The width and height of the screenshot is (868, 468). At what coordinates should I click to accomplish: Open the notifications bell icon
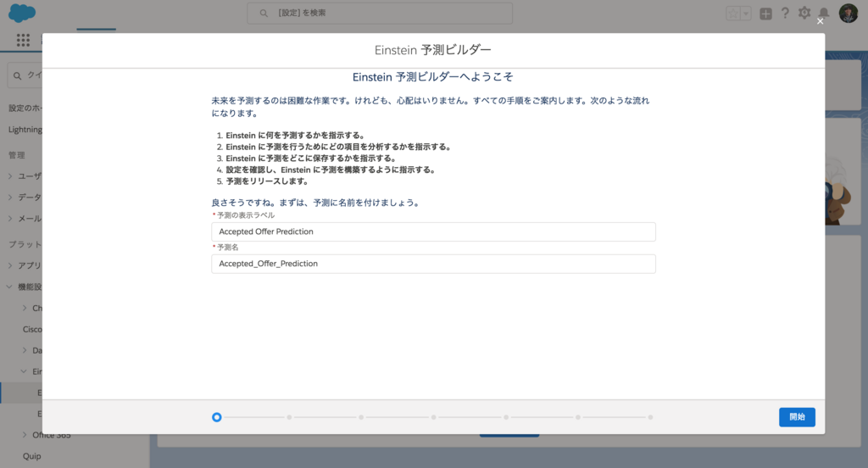click(824, 13)
